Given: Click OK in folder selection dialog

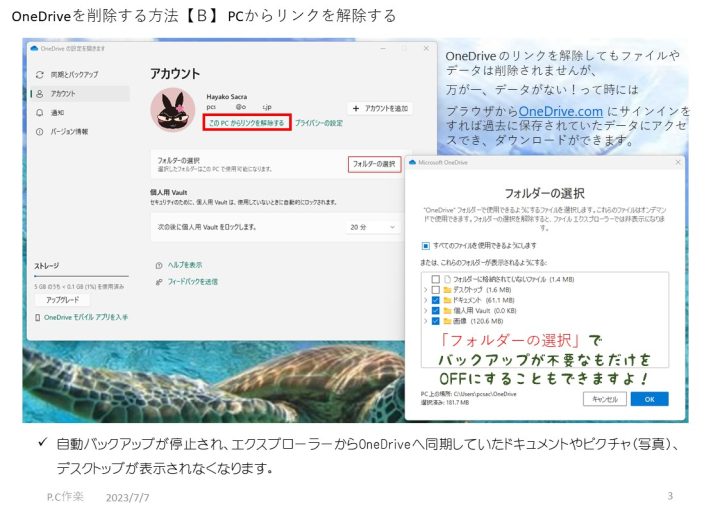Looking at the screenshot, I should tap(650, 399).
